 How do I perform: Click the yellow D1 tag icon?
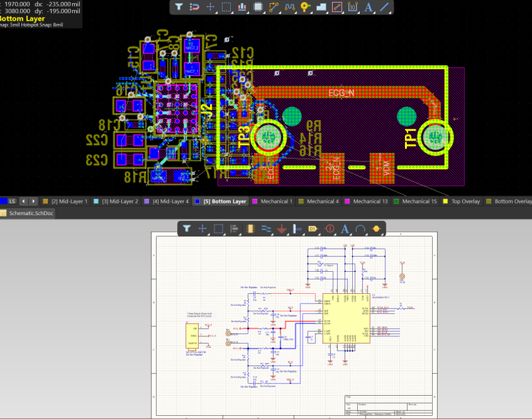point(313,229)
